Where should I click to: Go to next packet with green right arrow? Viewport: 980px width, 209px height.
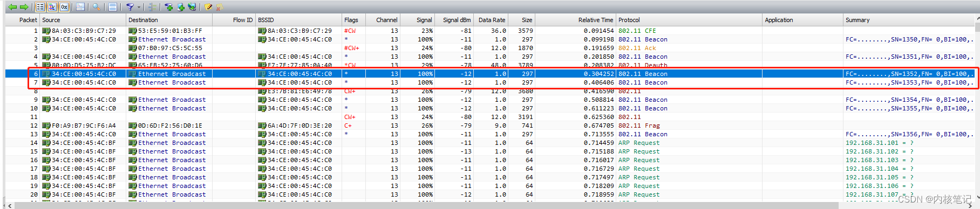[x=24, y=7]
